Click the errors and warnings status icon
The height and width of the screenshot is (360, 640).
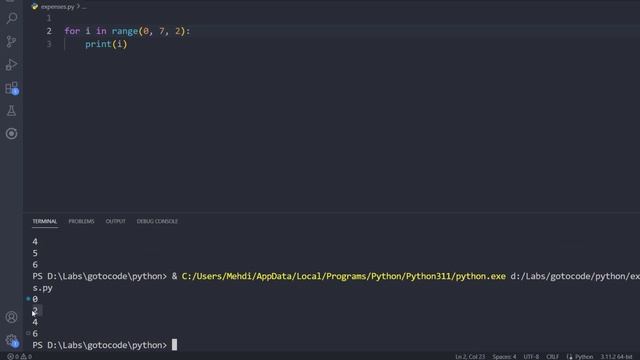click(x=19, y=357)
